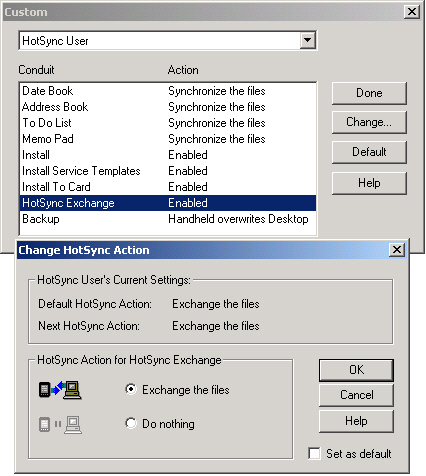Select the Exchange the files radio button
Image resolution: width=426 pixels, height=476 pixels.
131,389
